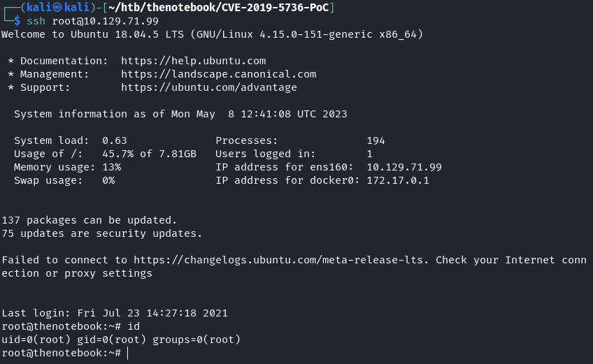Click the ssh root@10.129.71.99 command text
The width and height of the screenshot is (593, 364).
coord(92,21)
